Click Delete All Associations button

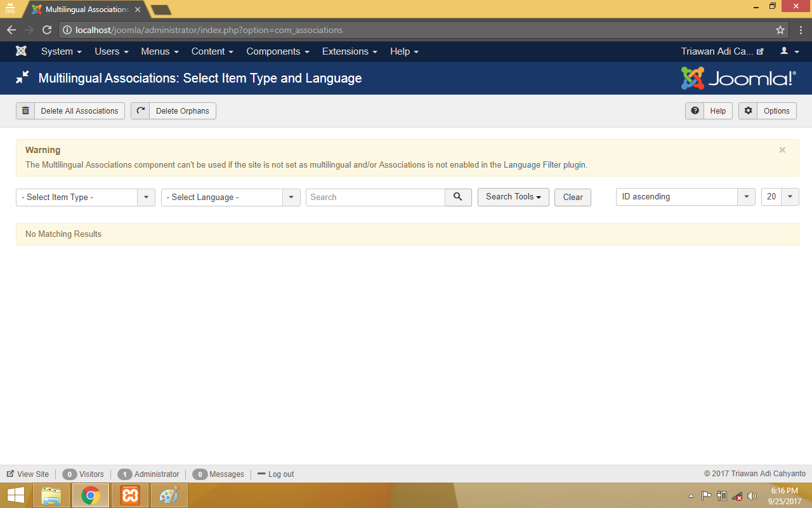(x=70, y=111)
